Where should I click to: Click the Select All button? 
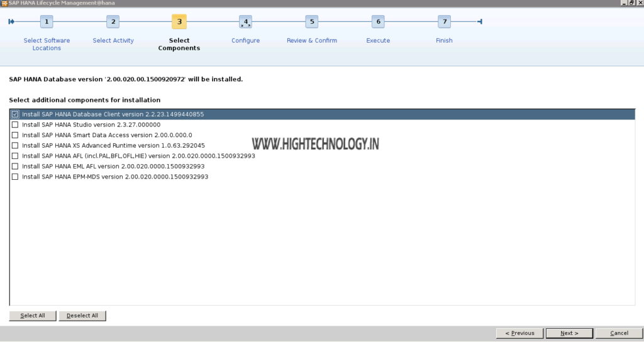33,316
